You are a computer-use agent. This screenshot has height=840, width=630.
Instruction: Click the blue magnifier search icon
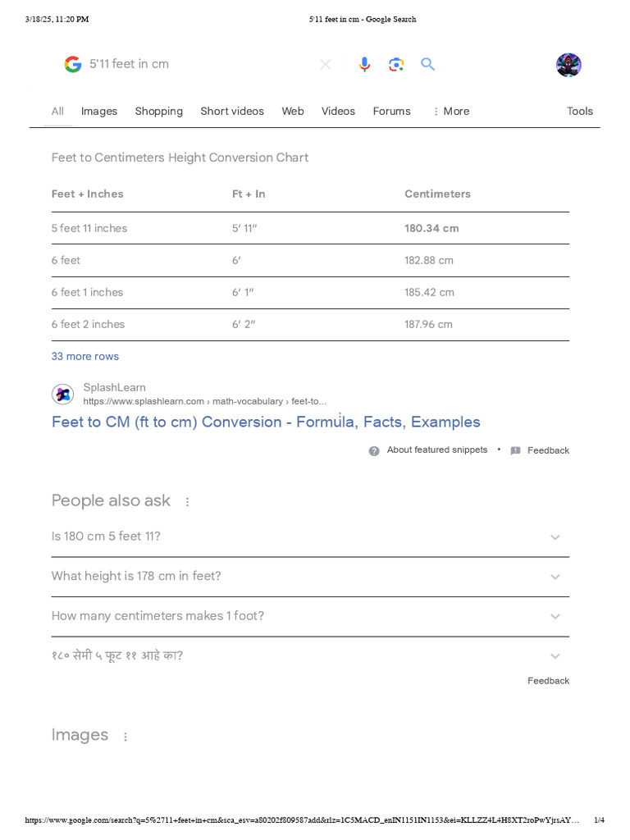coord(427,64)
